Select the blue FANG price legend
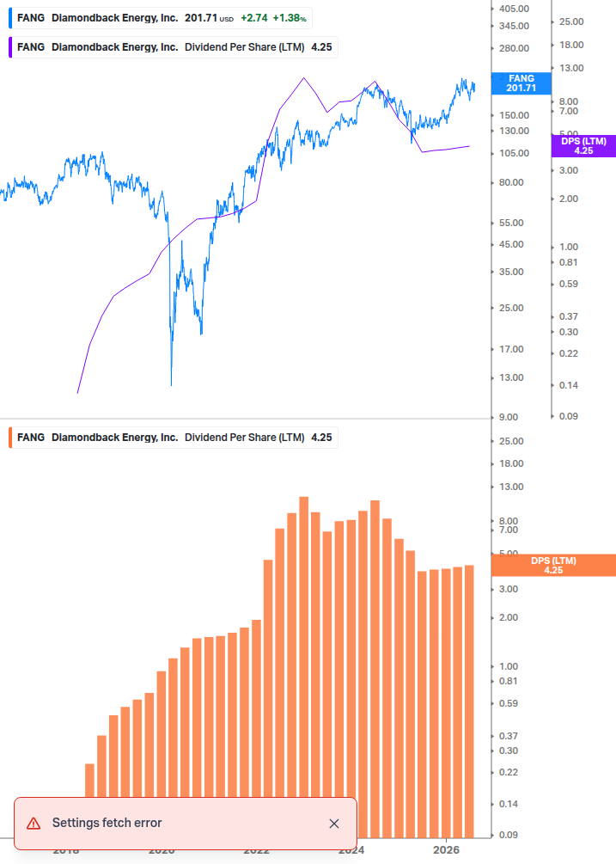Image resolution: width=616 pixels, height=864 pixels. [160, 18]
